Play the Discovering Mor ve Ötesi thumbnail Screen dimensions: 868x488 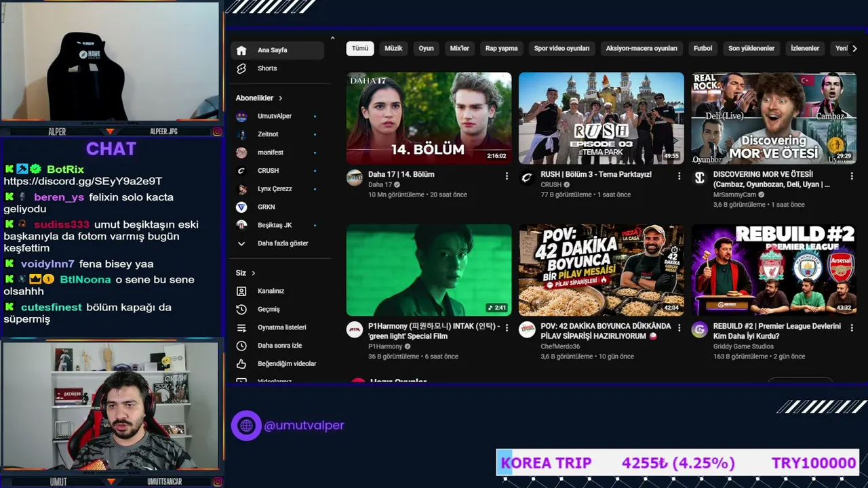pos(774,118)
